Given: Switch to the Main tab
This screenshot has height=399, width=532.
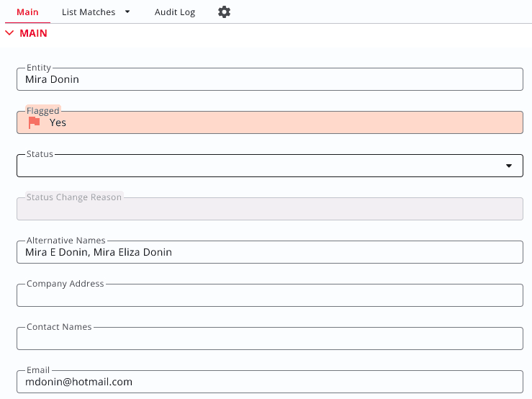Looking at the screenshot, I should [27, 12].
